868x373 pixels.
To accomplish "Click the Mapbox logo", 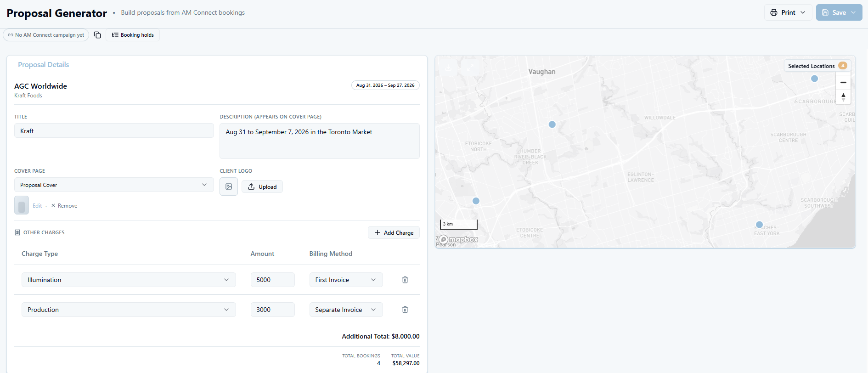I will click(458, 239).
